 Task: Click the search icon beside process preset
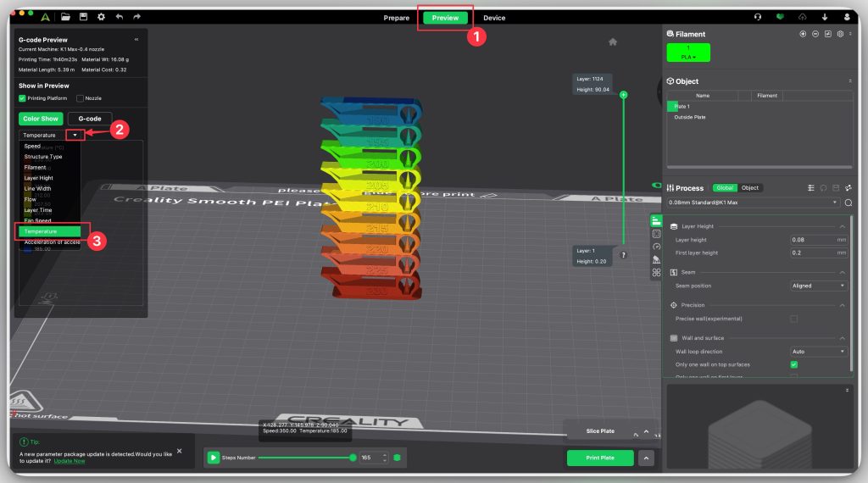pyautogui.click(x=848, y=203)
